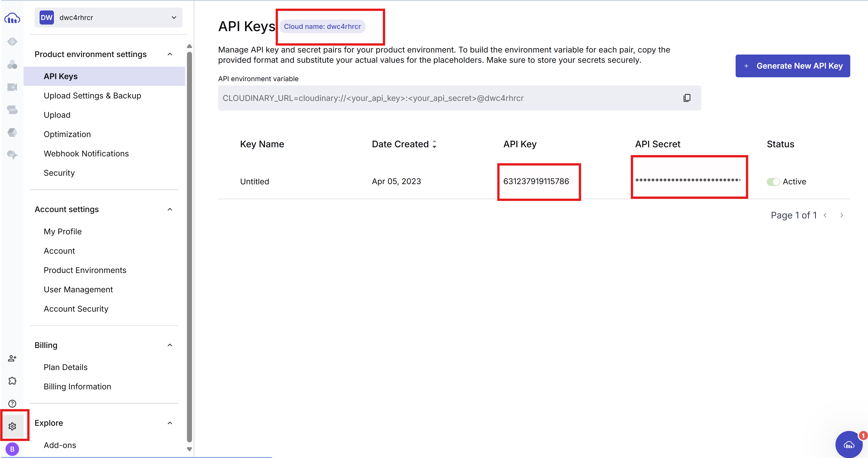Open Account page under Account settings

coord(59,251)
